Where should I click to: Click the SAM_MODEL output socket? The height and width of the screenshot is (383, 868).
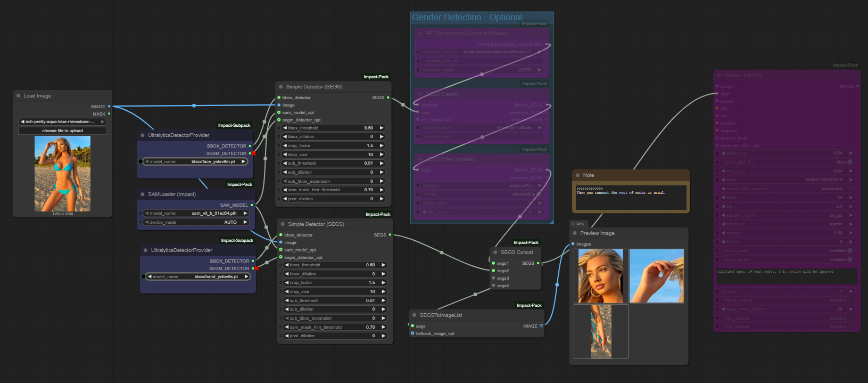coord(252,205)
